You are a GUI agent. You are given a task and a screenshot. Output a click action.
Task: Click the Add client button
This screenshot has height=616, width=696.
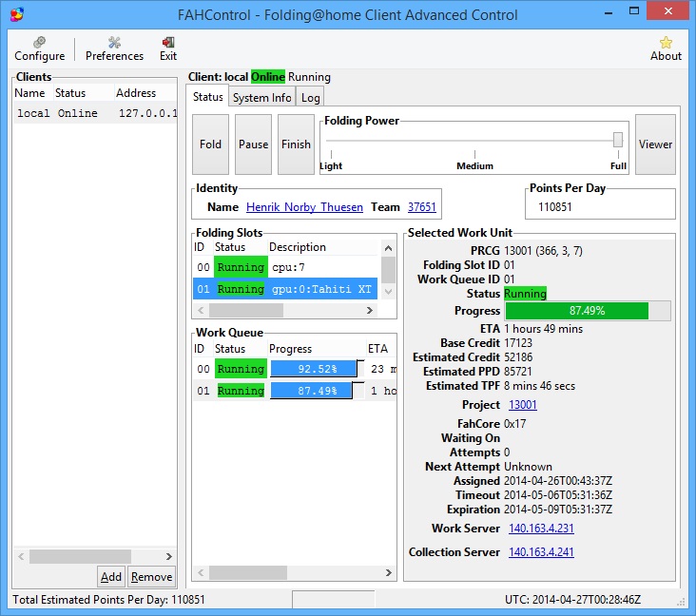[x=111, y=576]
